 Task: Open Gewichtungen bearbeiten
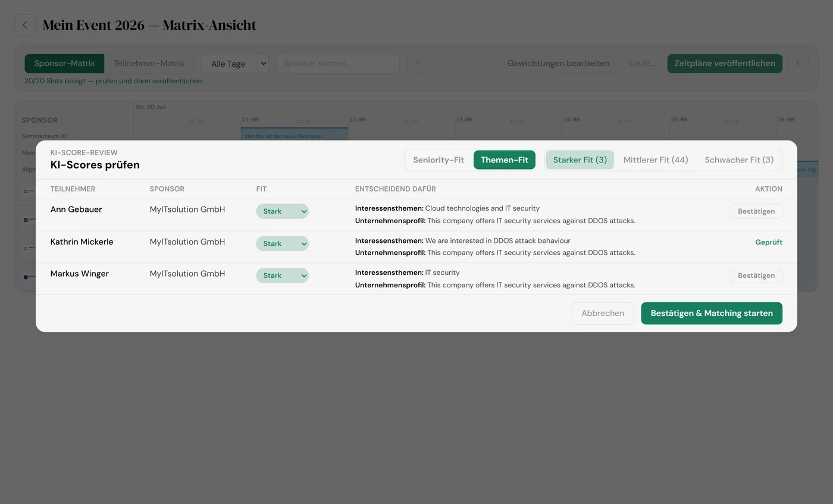pyautogui.click(x=558, y=64)
